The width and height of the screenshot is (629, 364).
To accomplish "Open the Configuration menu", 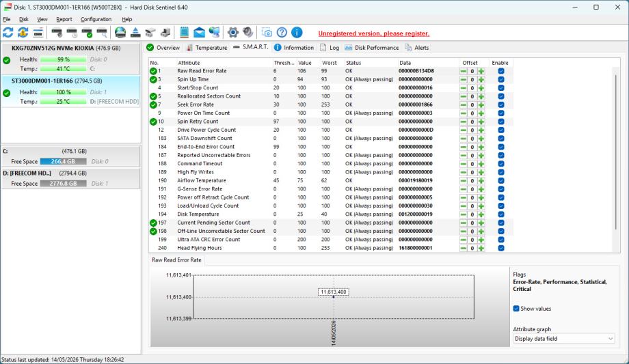I will pyautogui.click(x=96, y=19).
